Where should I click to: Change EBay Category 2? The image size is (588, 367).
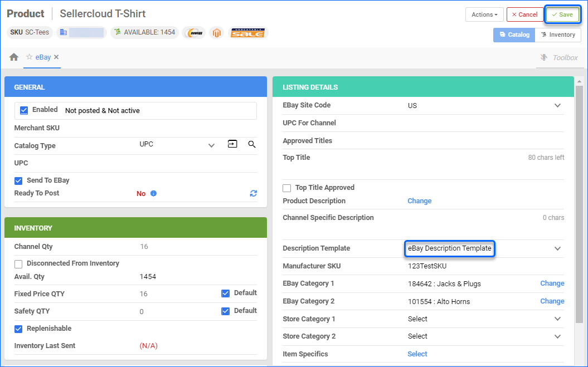[552, 301]
